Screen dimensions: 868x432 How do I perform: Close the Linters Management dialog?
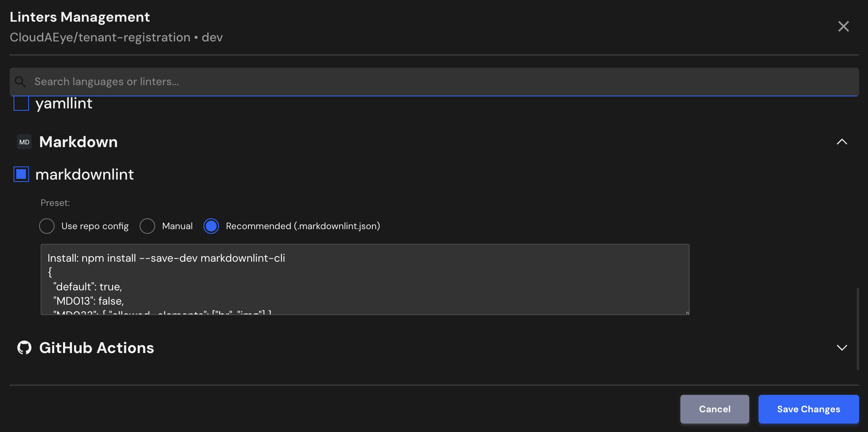(x=843, y=26)
